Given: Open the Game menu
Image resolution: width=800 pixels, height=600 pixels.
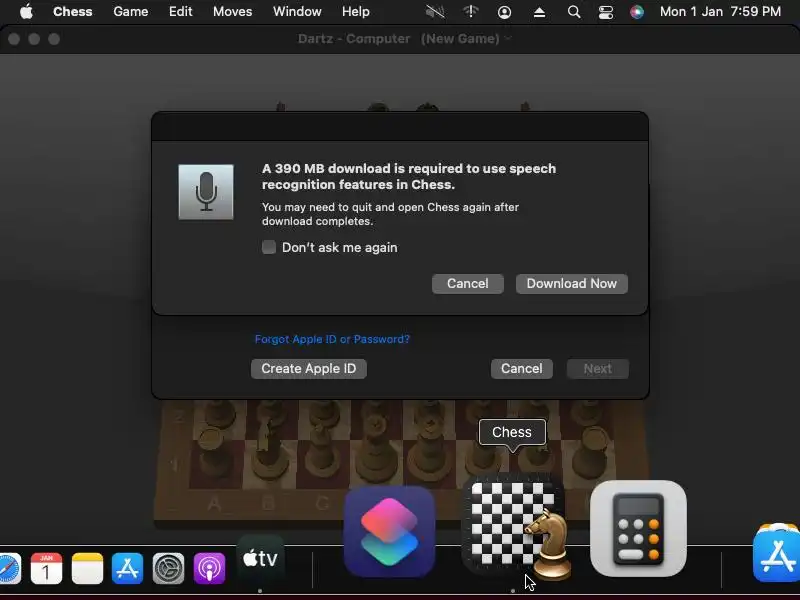Looking at the screenshot, I should [131, 11].
